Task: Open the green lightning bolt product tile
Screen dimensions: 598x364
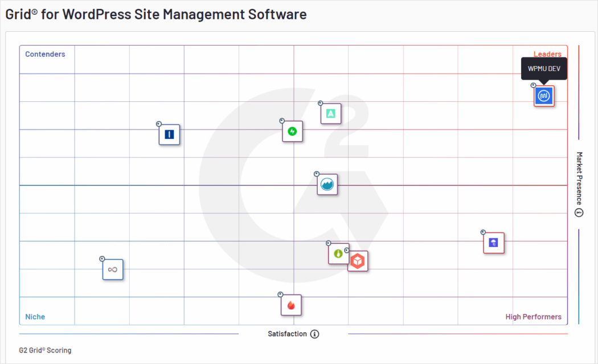Action: coord(292,131)
